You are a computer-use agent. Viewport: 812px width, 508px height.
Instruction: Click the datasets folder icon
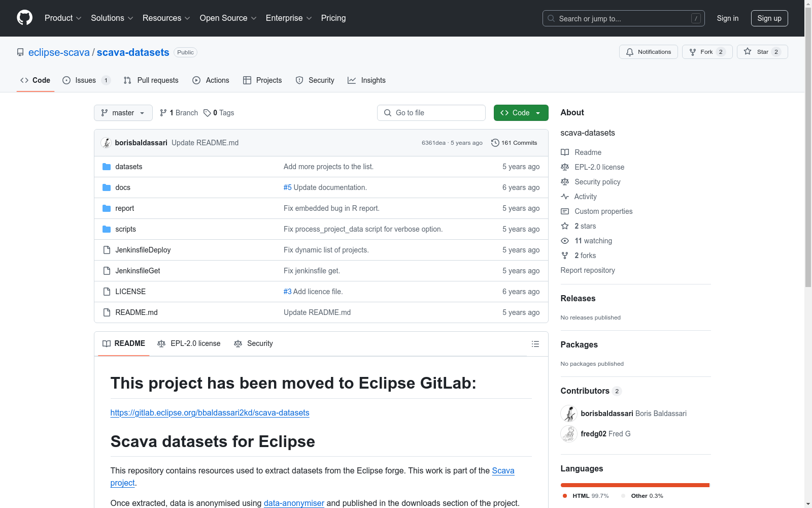(107, 167)
